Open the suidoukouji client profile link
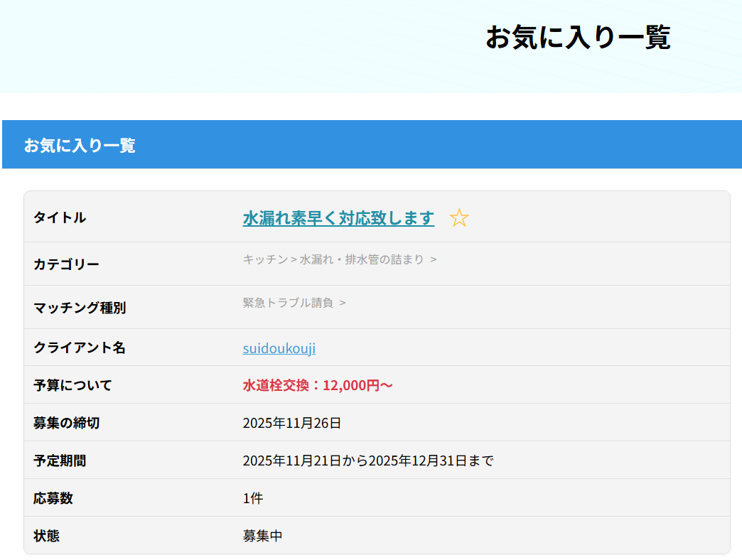Viewport: 742px width, 560px height. click(279, 348)
